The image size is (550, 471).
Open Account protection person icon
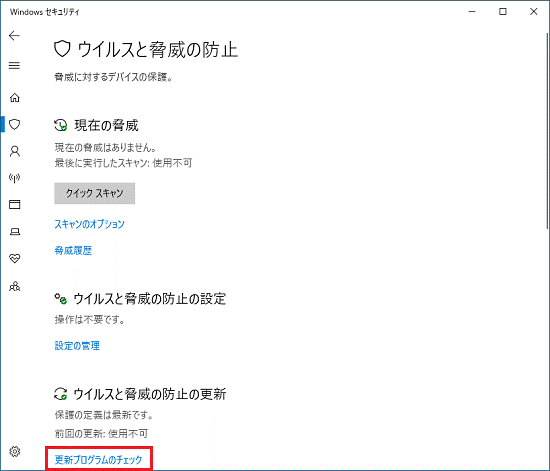tap(14, 151)
